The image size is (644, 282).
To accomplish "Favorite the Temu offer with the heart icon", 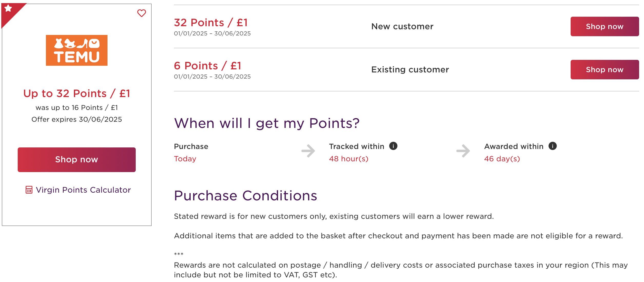I will pyautogui.click(x=141, y=13).
